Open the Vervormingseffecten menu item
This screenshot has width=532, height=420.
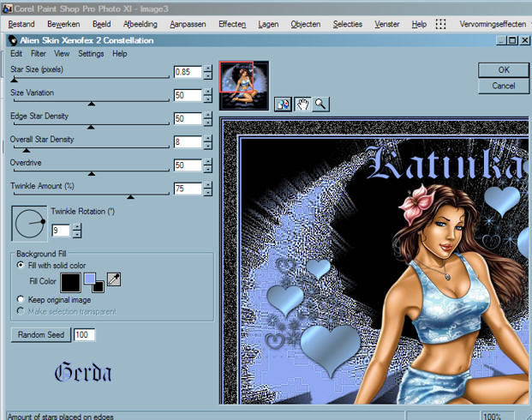coord(493,24)
